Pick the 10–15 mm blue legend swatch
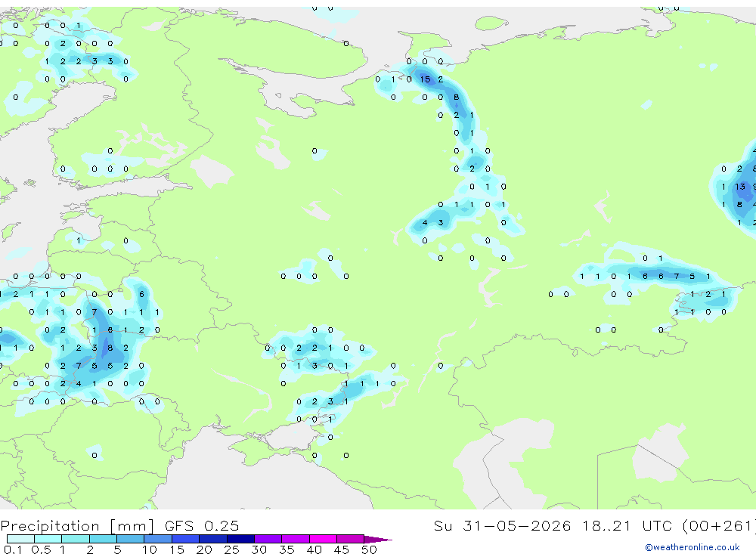The image size is (756, 554). pos(158,539)
